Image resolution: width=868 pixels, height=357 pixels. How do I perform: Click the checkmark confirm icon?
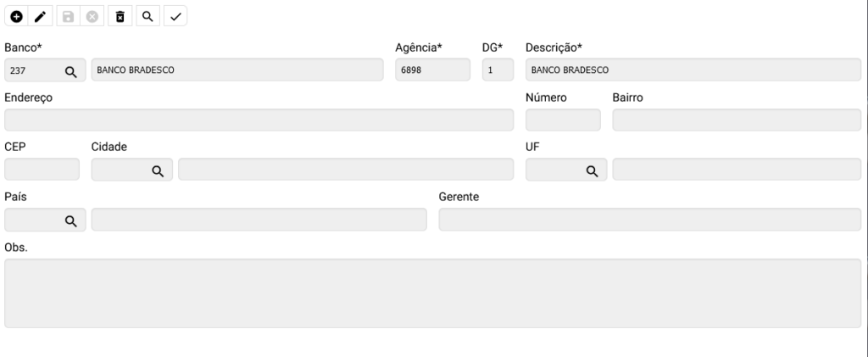[x=175, y=16]
